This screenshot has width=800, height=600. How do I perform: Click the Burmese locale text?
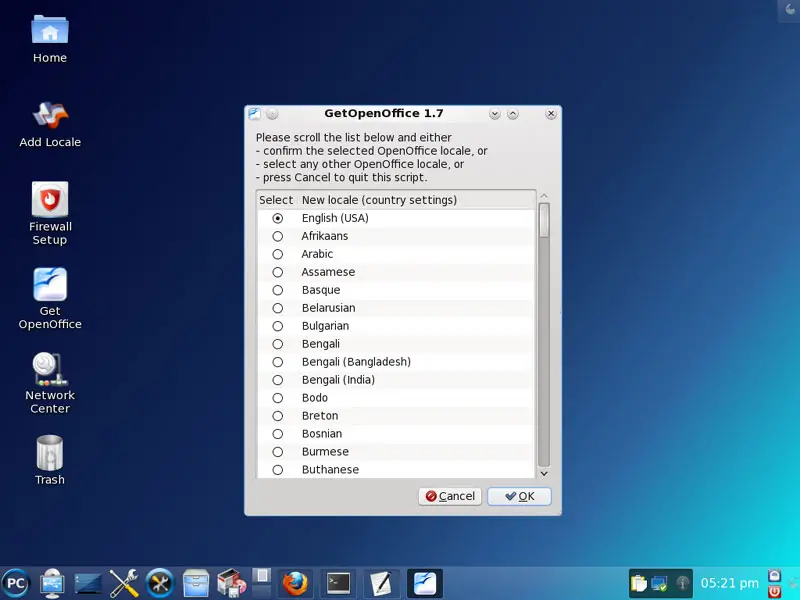click(x=326, y=452)
